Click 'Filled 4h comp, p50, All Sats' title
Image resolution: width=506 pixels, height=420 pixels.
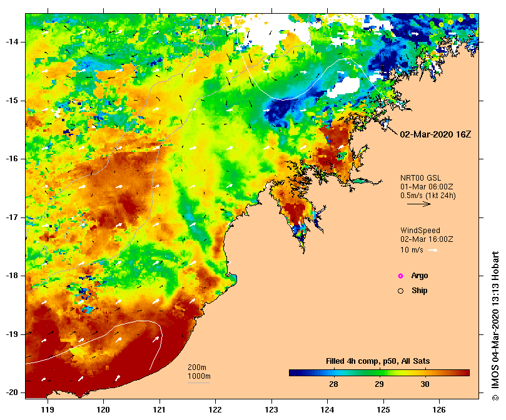378,361
